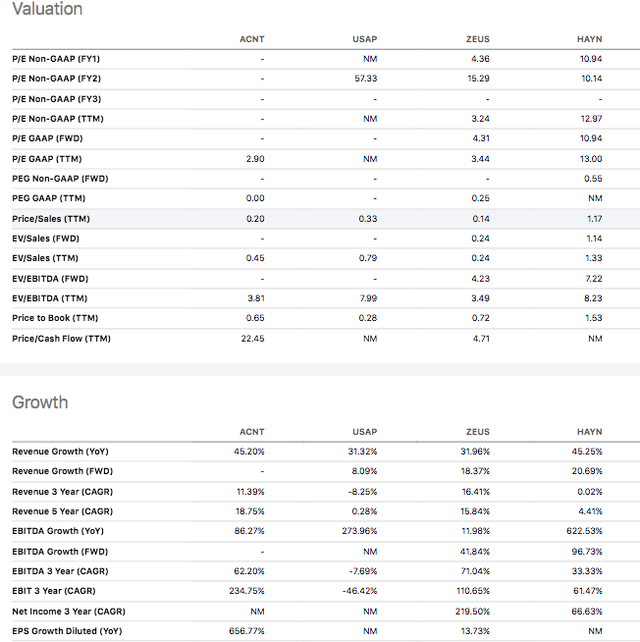The height and width of the screenshot is (642, 640).
Task: Click the Valuation section heading
Action: 47,9
